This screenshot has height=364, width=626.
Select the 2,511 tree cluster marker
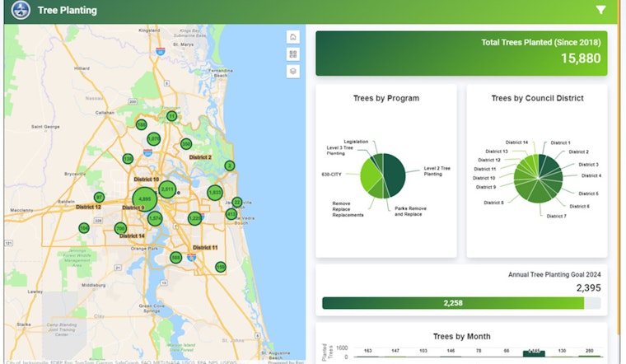coord(167,189)
